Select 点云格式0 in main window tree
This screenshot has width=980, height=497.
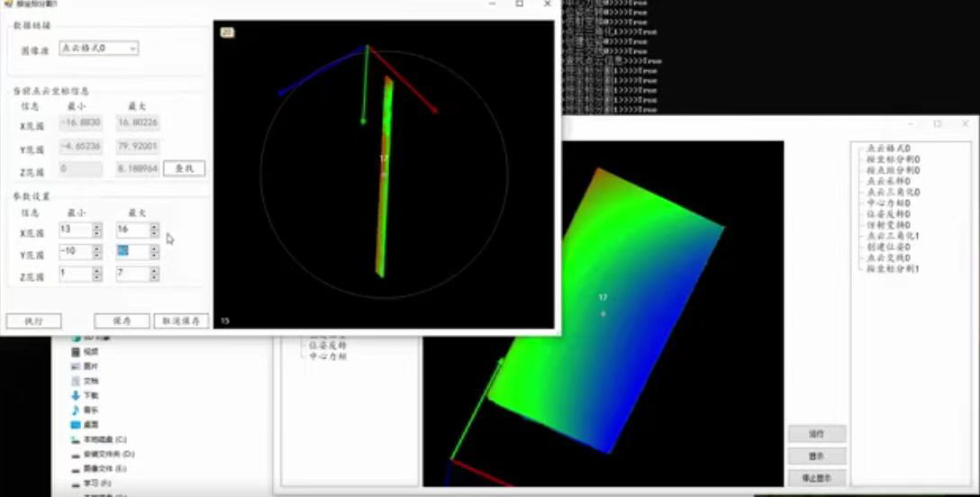point(889,149)
